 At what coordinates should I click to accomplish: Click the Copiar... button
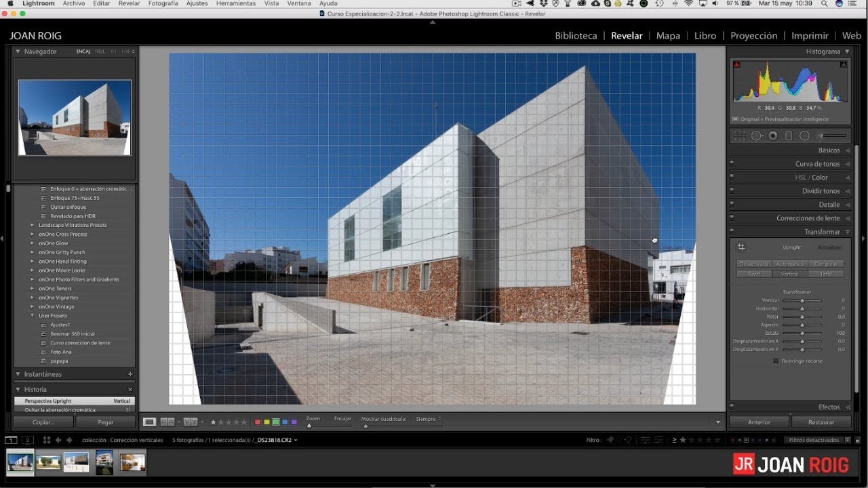(43, 422)
